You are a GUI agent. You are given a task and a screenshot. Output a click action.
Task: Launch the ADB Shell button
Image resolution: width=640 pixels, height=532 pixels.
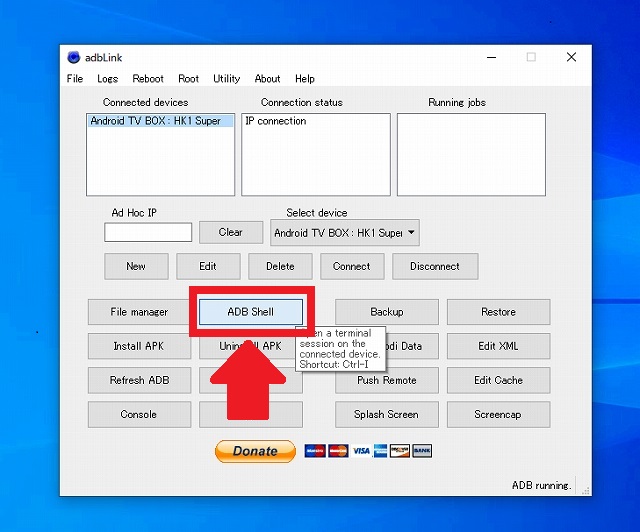coord(251,312)
